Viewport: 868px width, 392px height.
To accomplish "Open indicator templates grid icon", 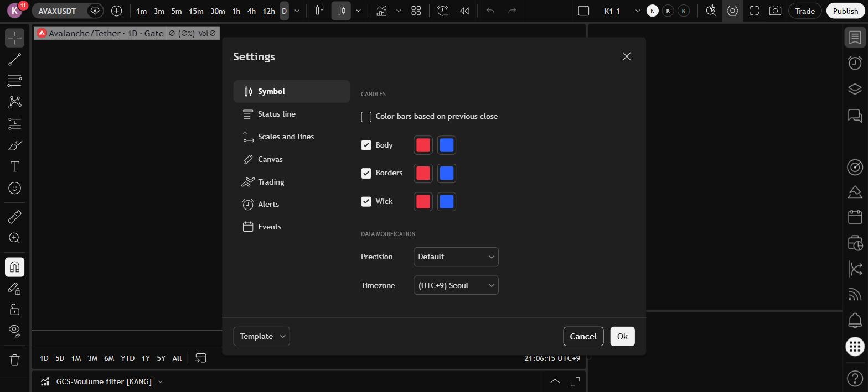I will click(416, 11).
